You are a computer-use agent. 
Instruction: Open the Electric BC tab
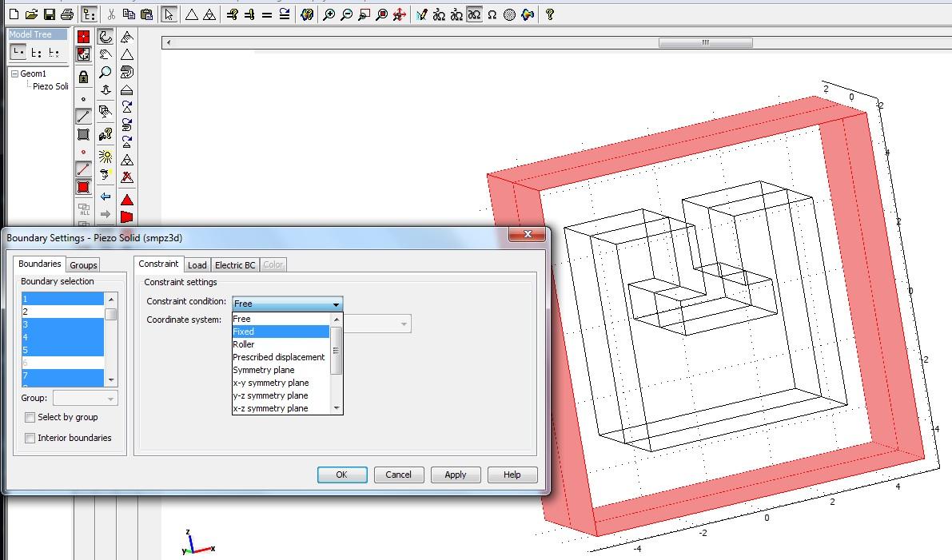pos(235,265)
